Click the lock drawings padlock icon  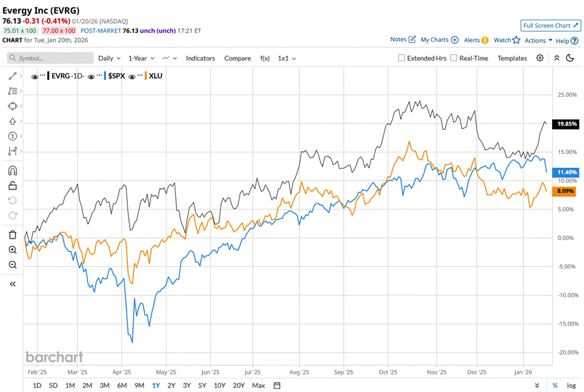[x=12, y=185]
